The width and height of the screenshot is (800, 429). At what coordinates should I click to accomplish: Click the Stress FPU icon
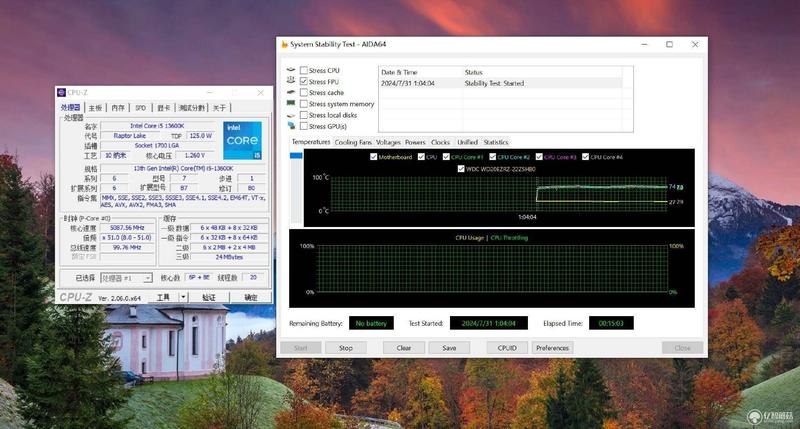tap(291, 81)
